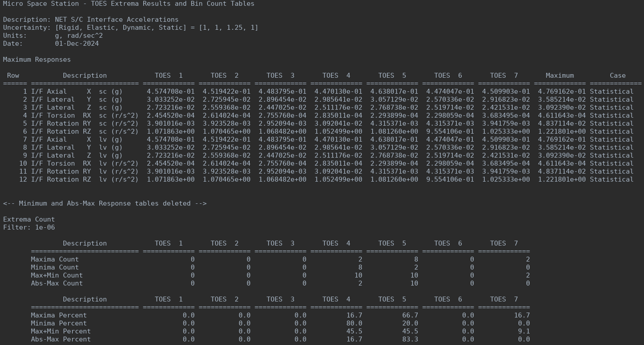The height and width of the screenshot is (345, 644).
Task: Click the 'Minimum and Abs-Max Response tables deleted' note
Action: point(105,203)
